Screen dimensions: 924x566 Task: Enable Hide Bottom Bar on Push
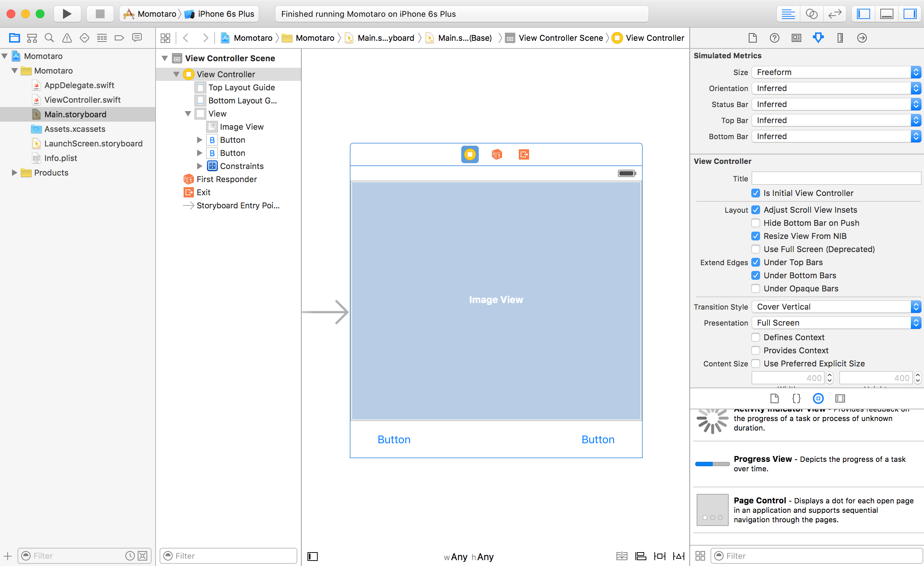click(x=756, y=223)
